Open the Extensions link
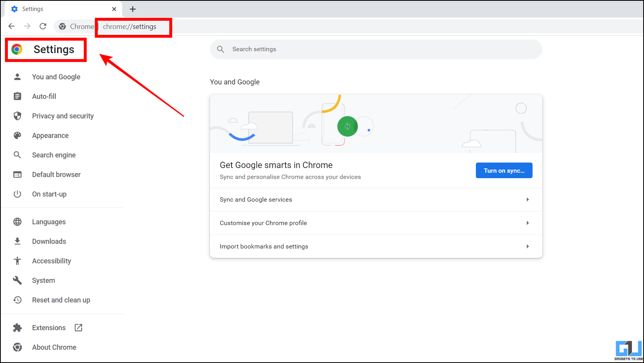The height and width of the screenshot is (363, 644). click(49, 328)
